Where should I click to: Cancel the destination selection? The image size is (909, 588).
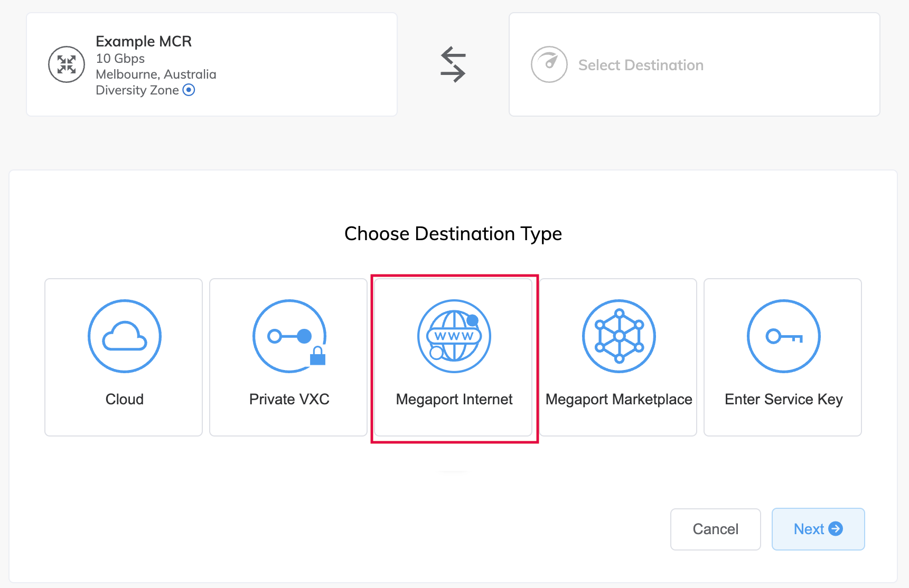pos(715,529)
